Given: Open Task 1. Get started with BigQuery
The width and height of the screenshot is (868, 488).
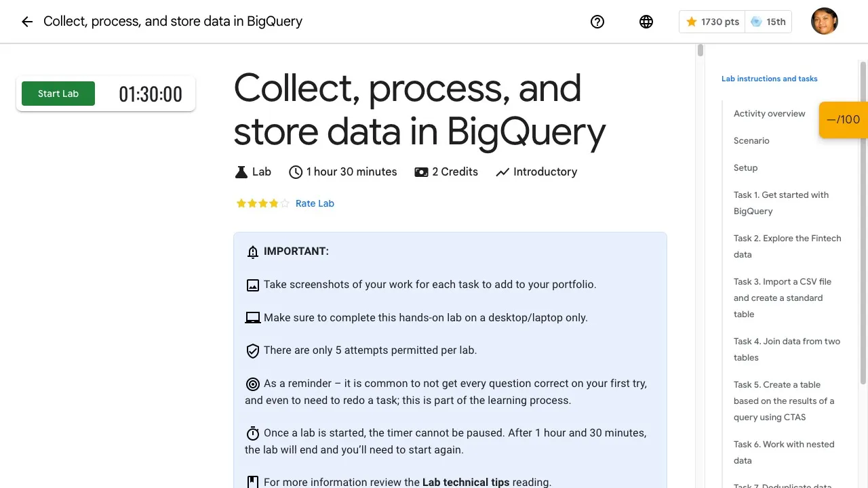Looking at the screenshot, I should pos(781,203).
